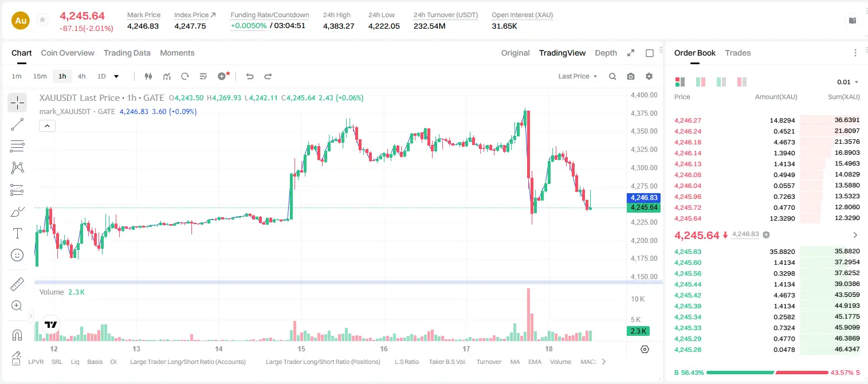Switch chart to Depth view
868x384 pixels.
point(606,53)
